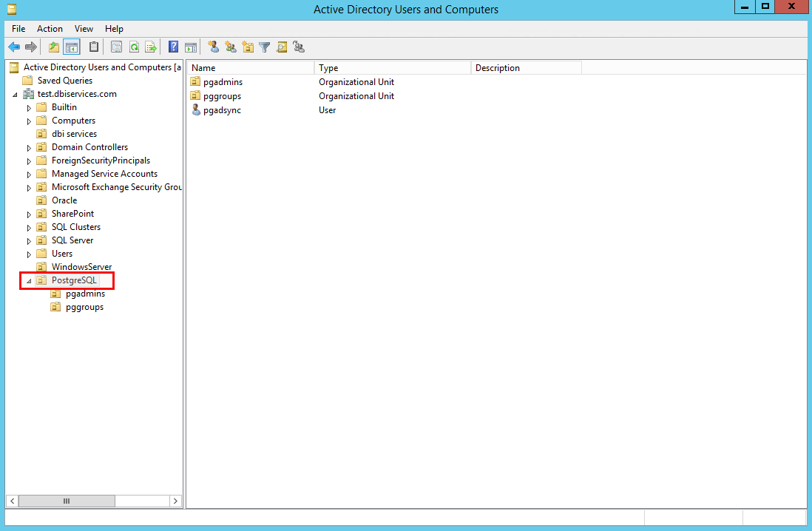Select the Users tree item

click(x=62, y=254)
